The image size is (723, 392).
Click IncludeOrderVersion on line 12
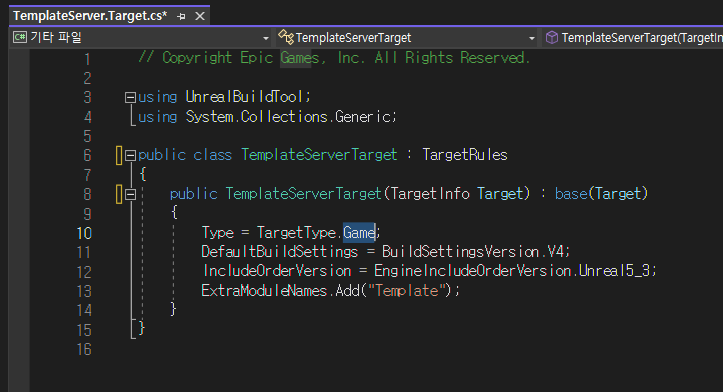point(277,271)
